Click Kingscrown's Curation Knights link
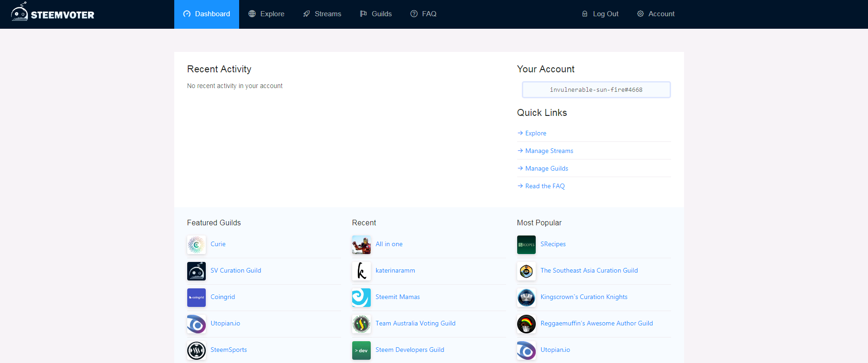Viewport: 868px width, 363px height. pos(584,297)
